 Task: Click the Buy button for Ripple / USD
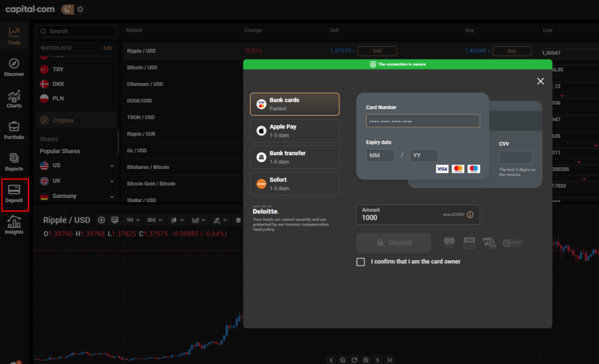512,51
